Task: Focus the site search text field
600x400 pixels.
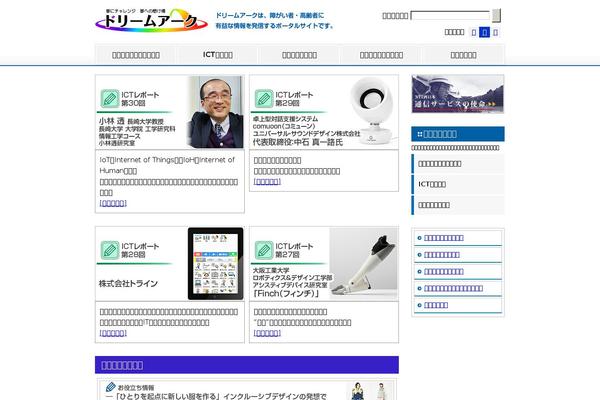Action: pyautogui.click(x=450, y=15)
